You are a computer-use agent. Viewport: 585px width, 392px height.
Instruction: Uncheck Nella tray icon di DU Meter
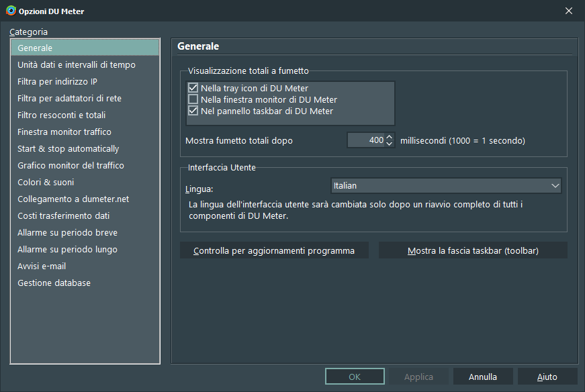(x=193, y=88)
